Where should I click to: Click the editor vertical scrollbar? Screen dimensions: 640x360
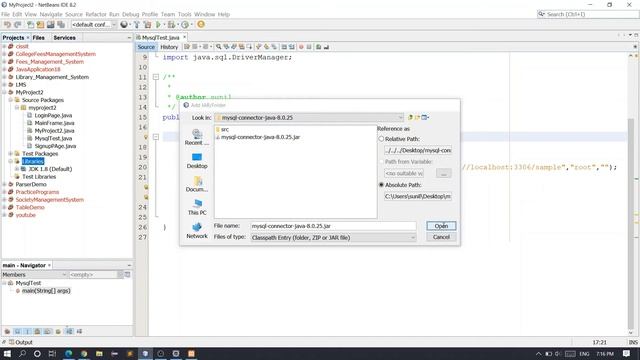(631, 224)
